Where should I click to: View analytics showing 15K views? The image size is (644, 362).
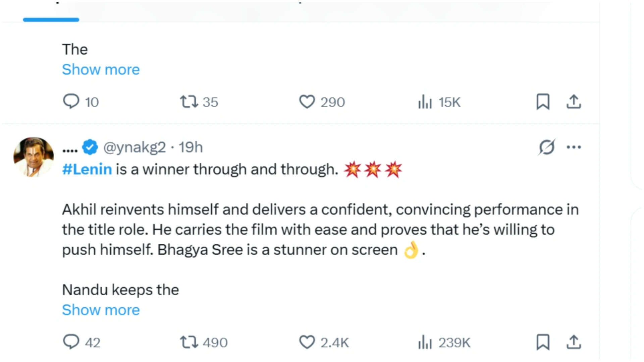439,102
